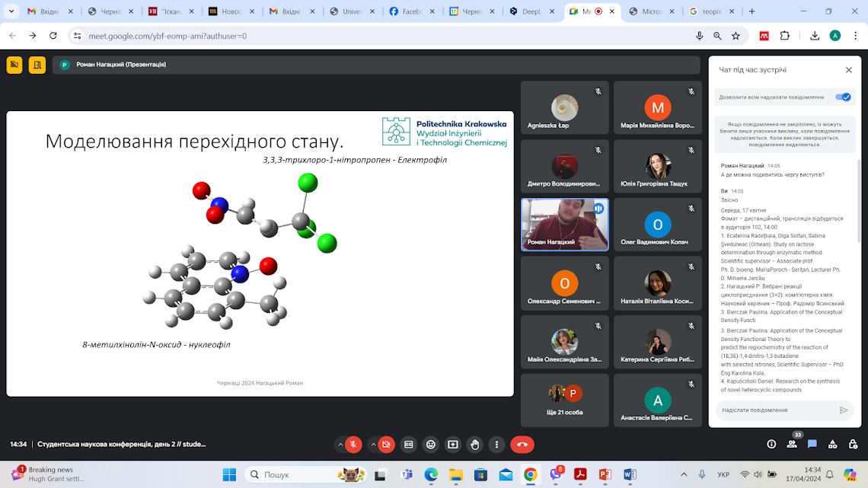Click the presentation slide area
The height and width of the screenshot is (488, 868).
(x=260, y=254)
